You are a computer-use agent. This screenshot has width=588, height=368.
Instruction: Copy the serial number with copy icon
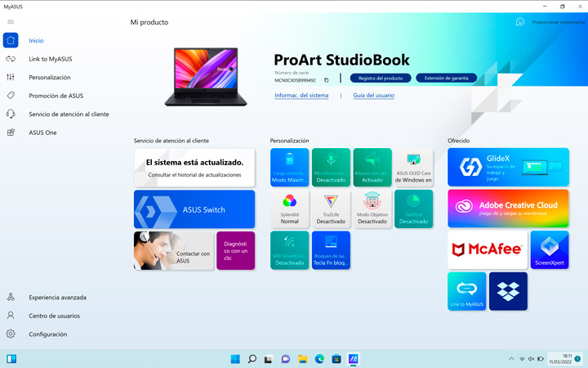tap(326, 80)
